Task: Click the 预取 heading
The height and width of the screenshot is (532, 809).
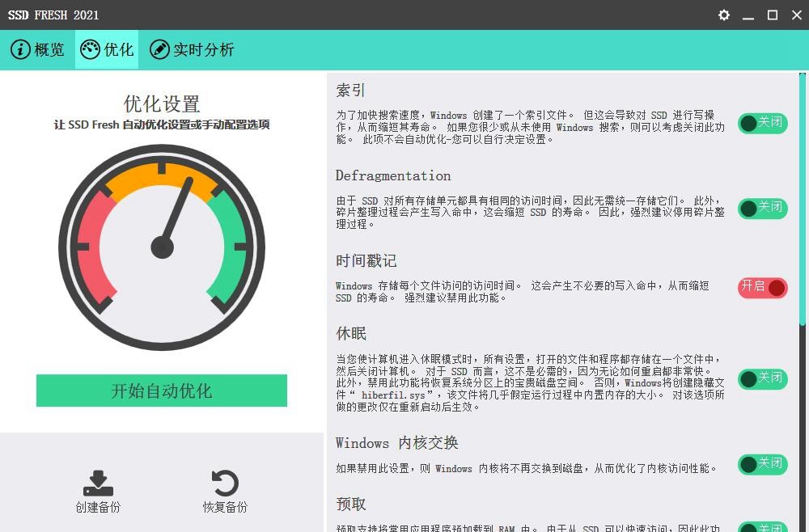Action: click(351, 504)
